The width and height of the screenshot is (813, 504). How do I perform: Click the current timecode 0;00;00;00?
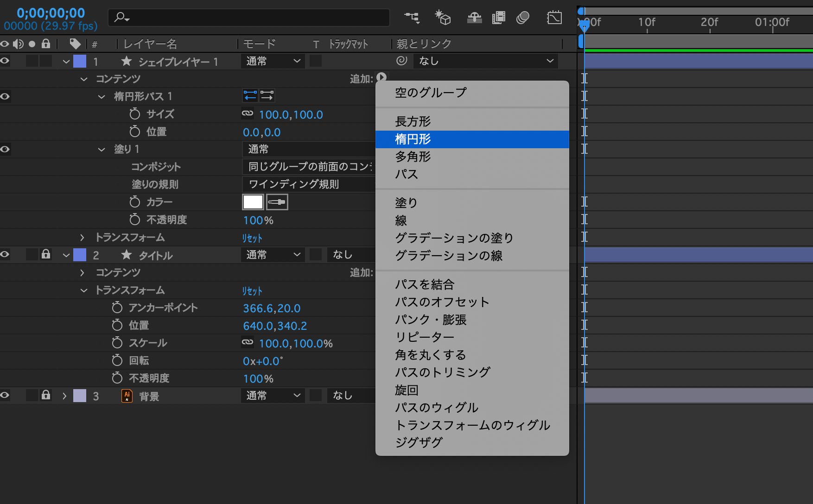[51, 13]
